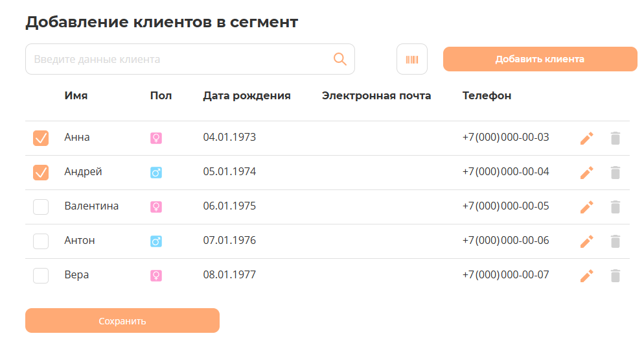Edit Вера's record with pencil icon
The width and height of the screenshot is (644, 338).
pos(586,276)
